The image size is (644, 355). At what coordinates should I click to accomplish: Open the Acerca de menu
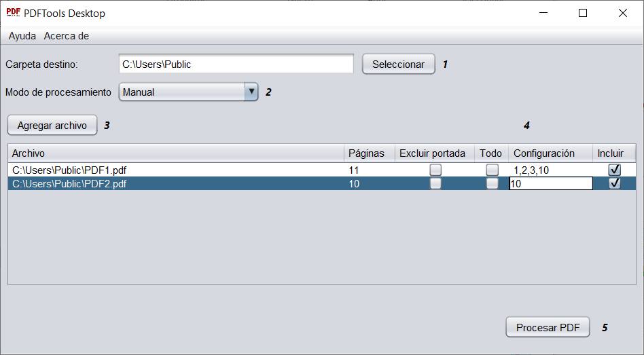(x=67, y=36)
